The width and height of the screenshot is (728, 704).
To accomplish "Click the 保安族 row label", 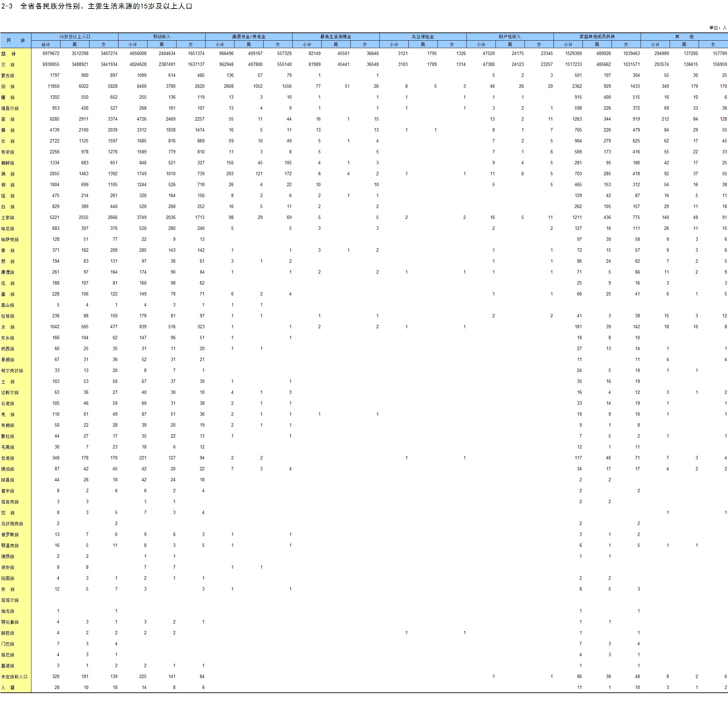I will (x=8, y=568).
